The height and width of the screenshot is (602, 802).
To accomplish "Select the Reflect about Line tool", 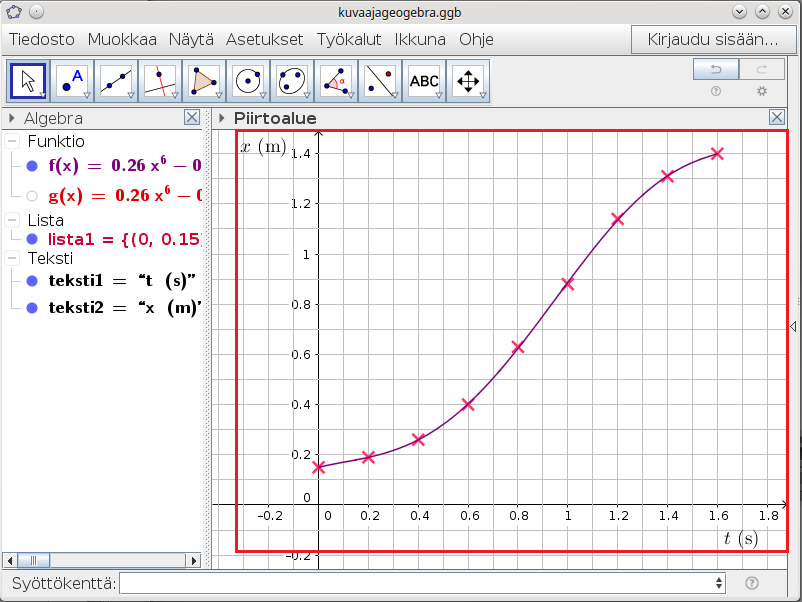I will (x=381, y=81).
